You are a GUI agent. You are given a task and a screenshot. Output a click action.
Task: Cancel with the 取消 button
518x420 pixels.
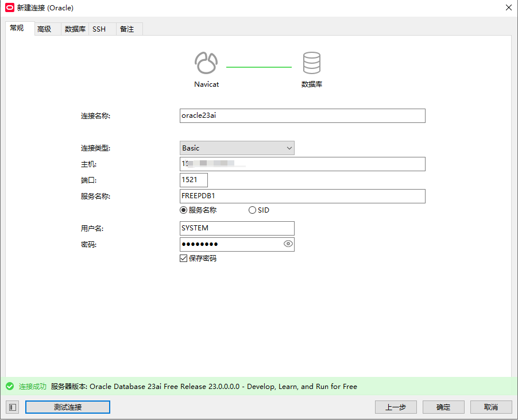(491, 407)
